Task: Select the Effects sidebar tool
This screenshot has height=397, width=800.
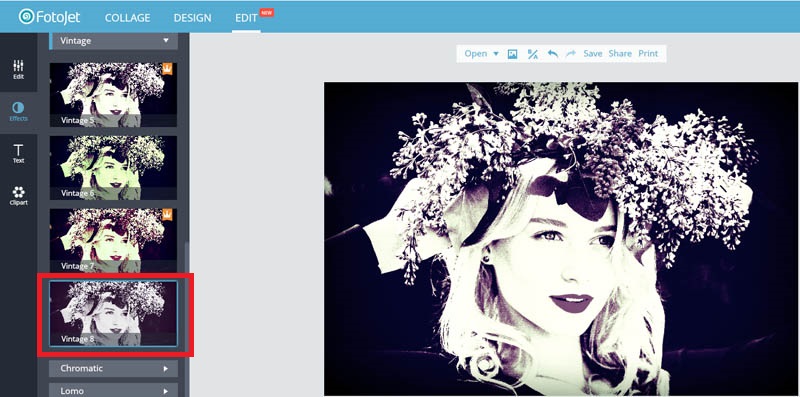Action: [18, 112]
